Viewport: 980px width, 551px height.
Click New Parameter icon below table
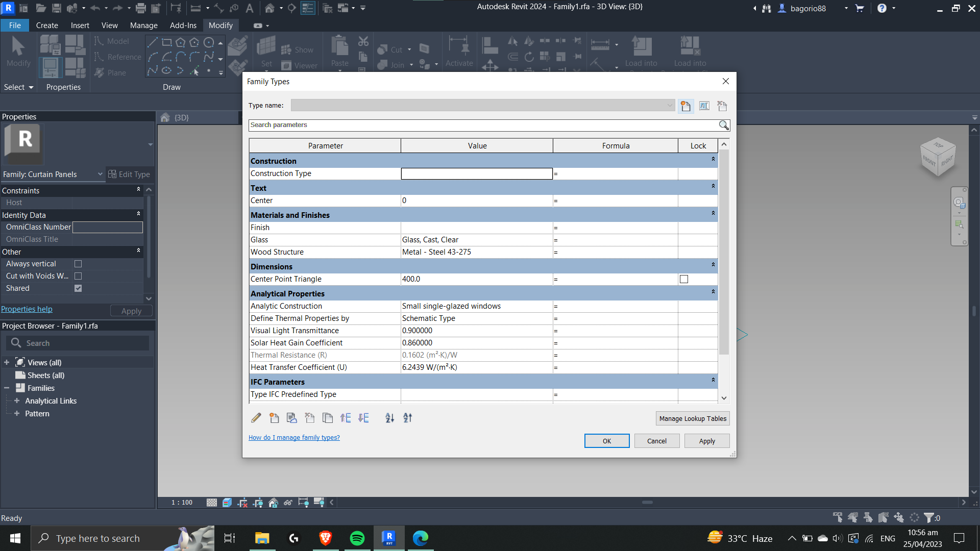[274, 418]
